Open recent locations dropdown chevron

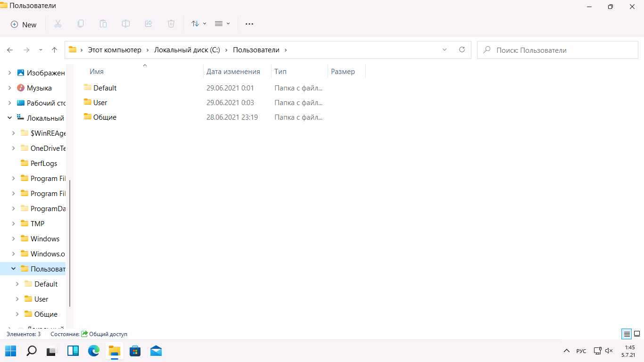[x=41, y=50]
